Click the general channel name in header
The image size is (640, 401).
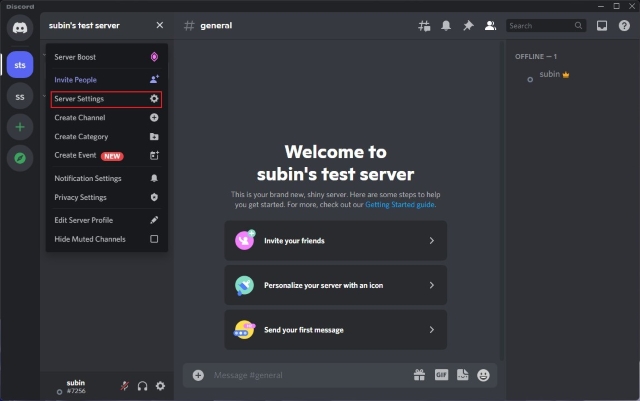216,25
